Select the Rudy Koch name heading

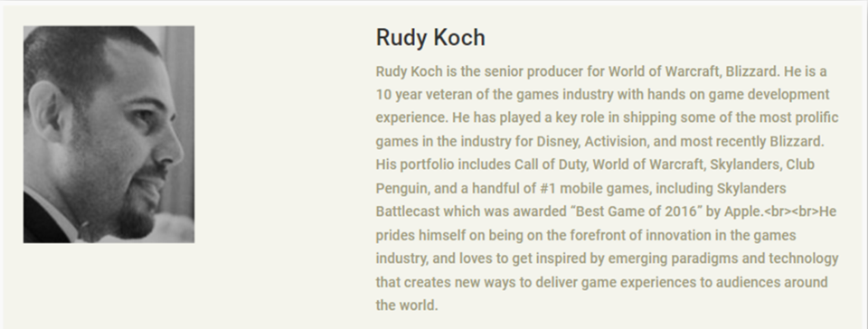pos(430,38)
